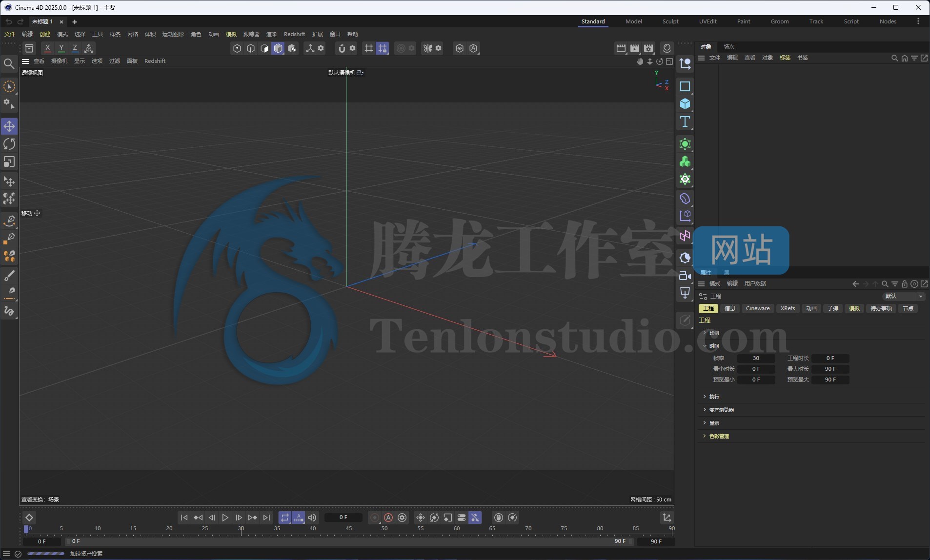
Task: Select the Scale tool
Action: (x=9, y=161)
